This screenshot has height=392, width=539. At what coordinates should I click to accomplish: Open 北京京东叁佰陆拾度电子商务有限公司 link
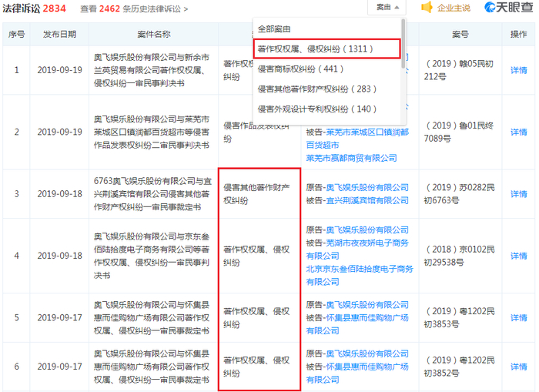pyautogui.click(x=360, y=276)
